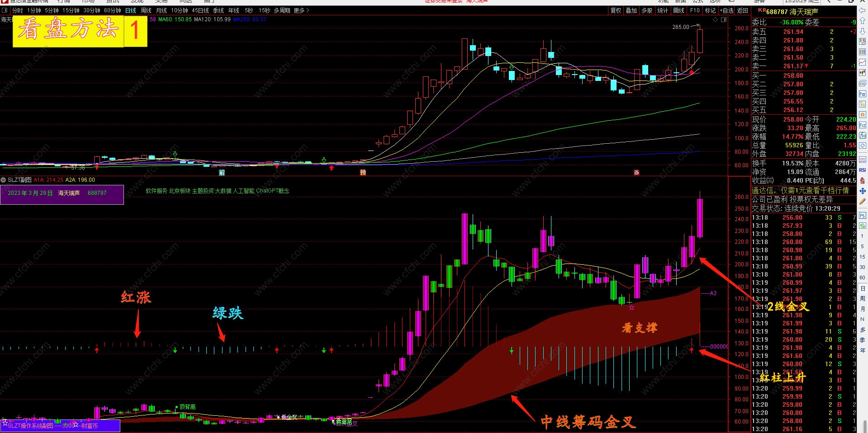Image resolution: width=868 pixels, height=433 pixels.
Task: Select the 45日线 period tab
Action: tap(200, 10)
